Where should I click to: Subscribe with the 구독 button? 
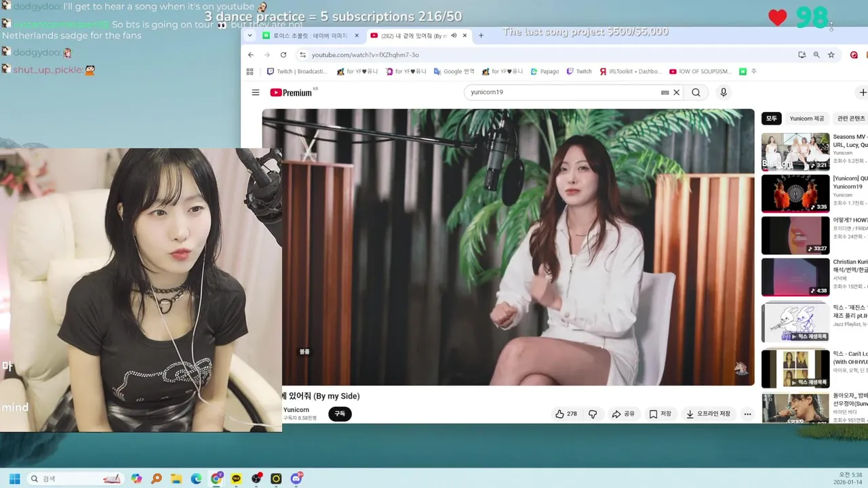(x=340, y=413)
